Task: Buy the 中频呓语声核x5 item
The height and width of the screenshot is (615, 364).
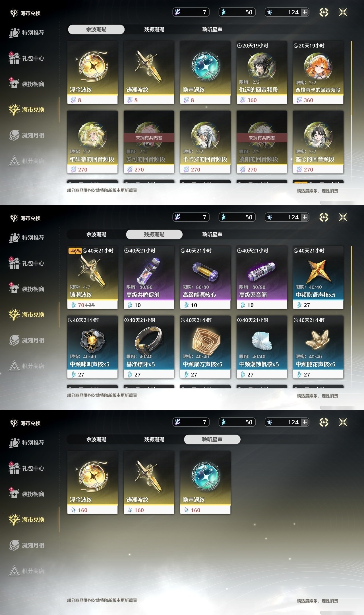Action: coord(318,278)
